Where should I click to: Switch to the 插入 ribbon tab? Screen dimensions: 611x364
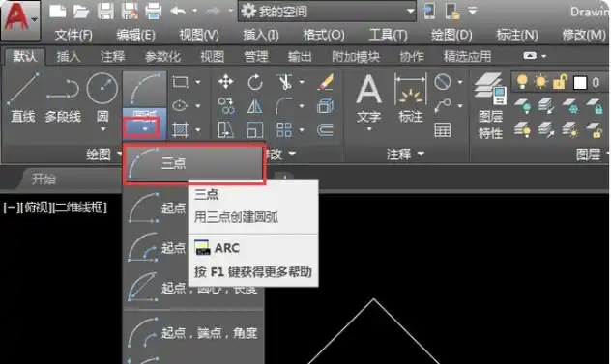point(69,57)
